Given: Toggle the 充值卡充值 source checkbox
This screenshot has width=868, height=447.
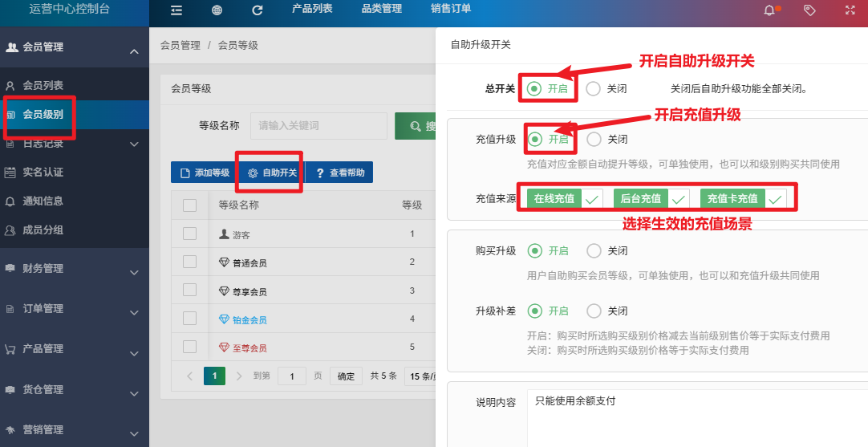Looking at the screenshot, I should pyautogui.click(x=744, y=198).
